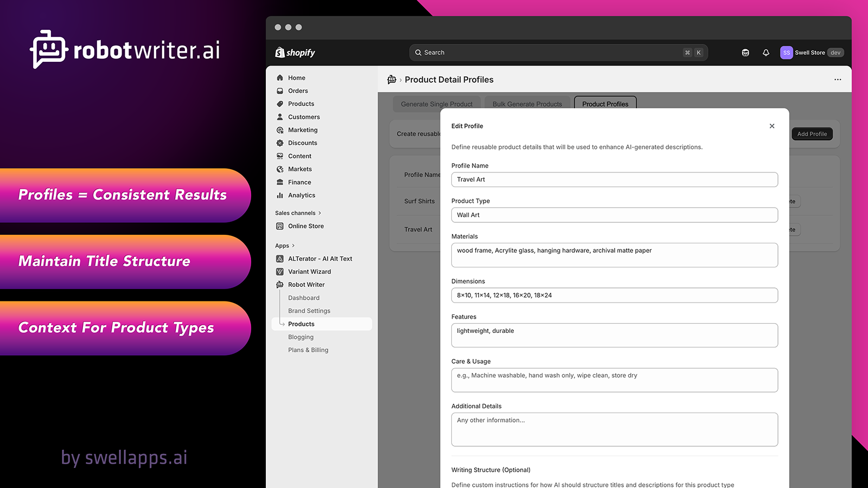
Task: Select the Discounts icon
Action: [x=280, y=143]
